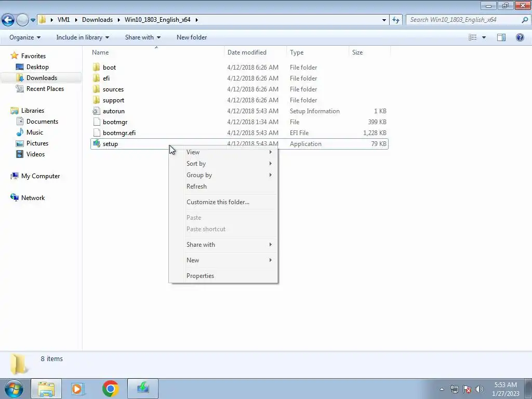Viewport: 532px width, 399px height.
Task: Select the sources folder icon
Action: [96, 89]
